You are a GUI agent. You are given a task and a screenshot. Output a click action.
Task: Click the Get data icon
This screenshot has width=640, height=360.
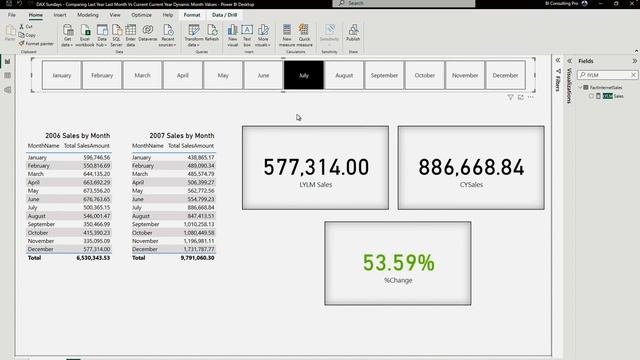pyautogui.click(x=68, y=35)
